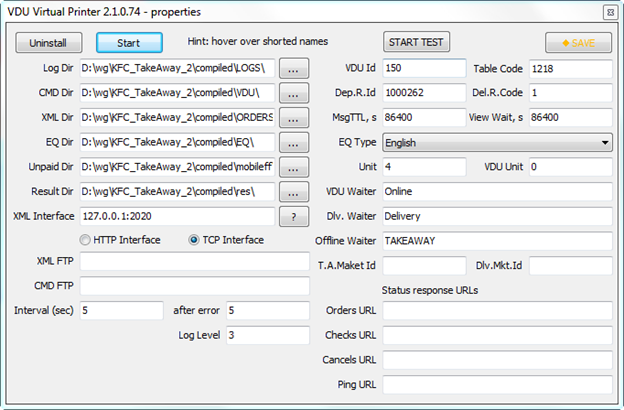Click into the Log Level field
Image resolution: width=624 pixels, height=410 pixels.
267,335
